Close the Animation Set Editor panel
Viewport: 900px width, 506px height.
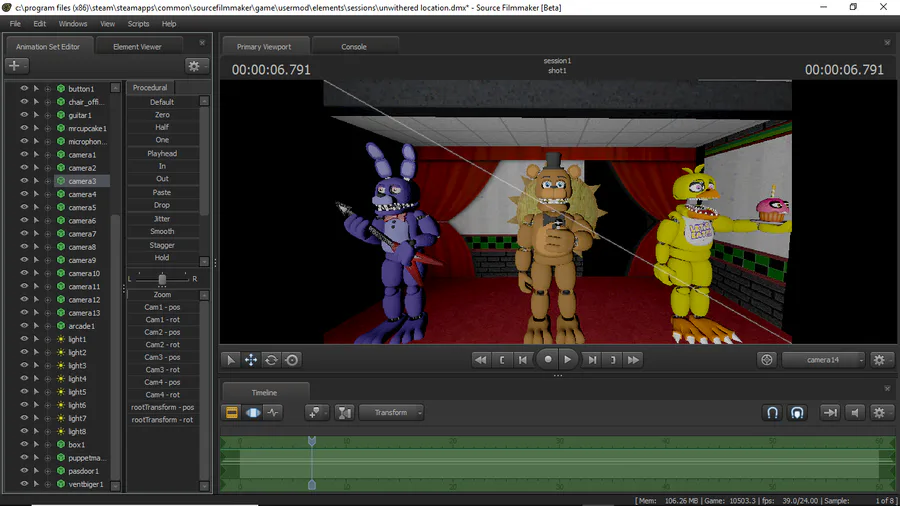coord(202,43)
